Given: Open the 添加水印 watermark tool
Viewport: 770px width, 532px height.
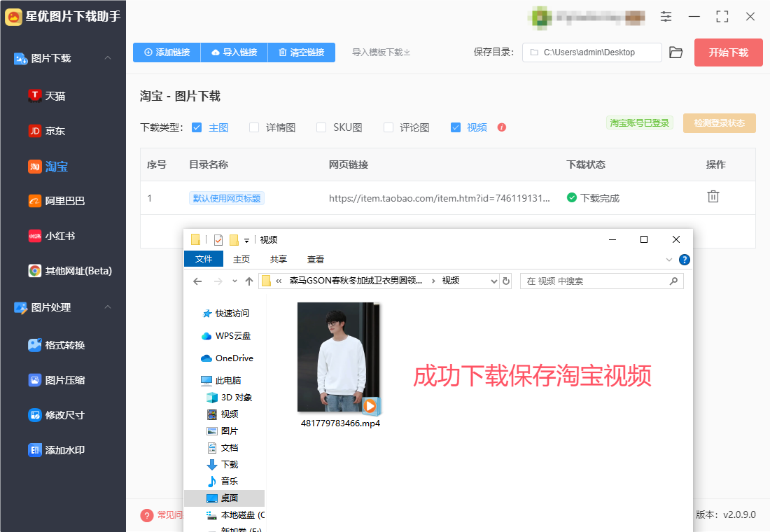Looking at the screenshot, I should tap(57, 450).
